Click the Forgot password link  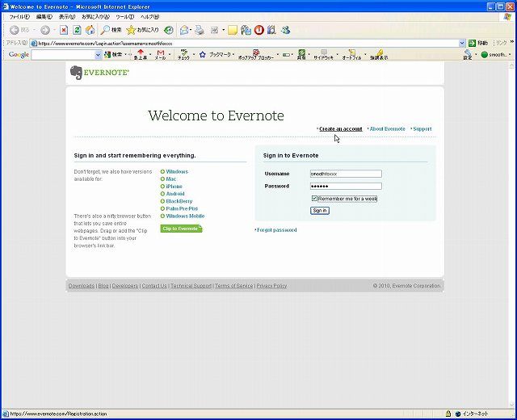277,229
